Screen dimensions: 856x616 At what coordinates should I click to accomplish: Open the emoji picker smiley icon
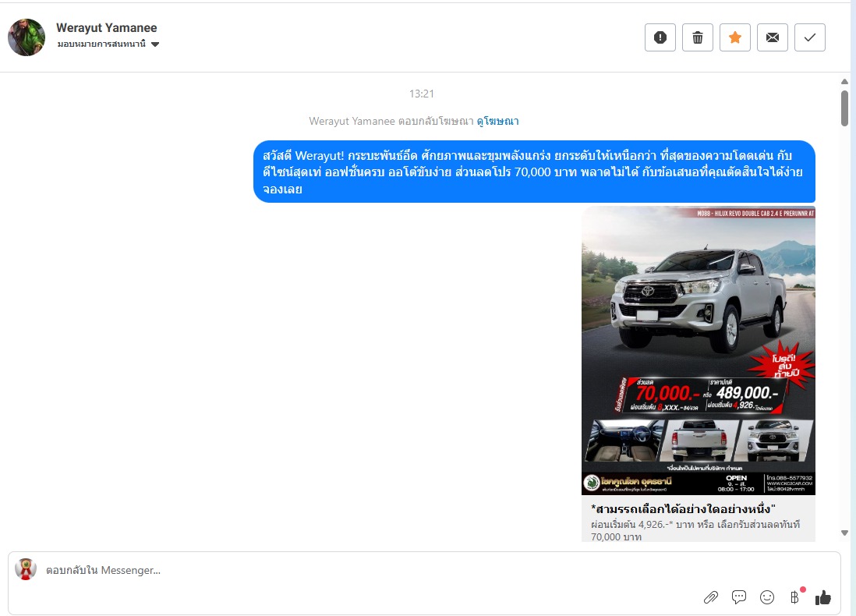767,597
